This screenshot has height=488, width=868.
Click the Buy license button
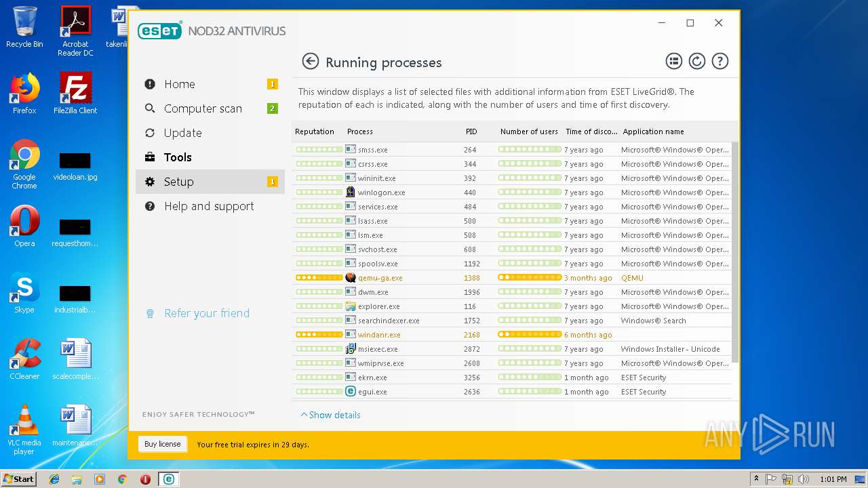pyautogui.click(x=163, y=444)
